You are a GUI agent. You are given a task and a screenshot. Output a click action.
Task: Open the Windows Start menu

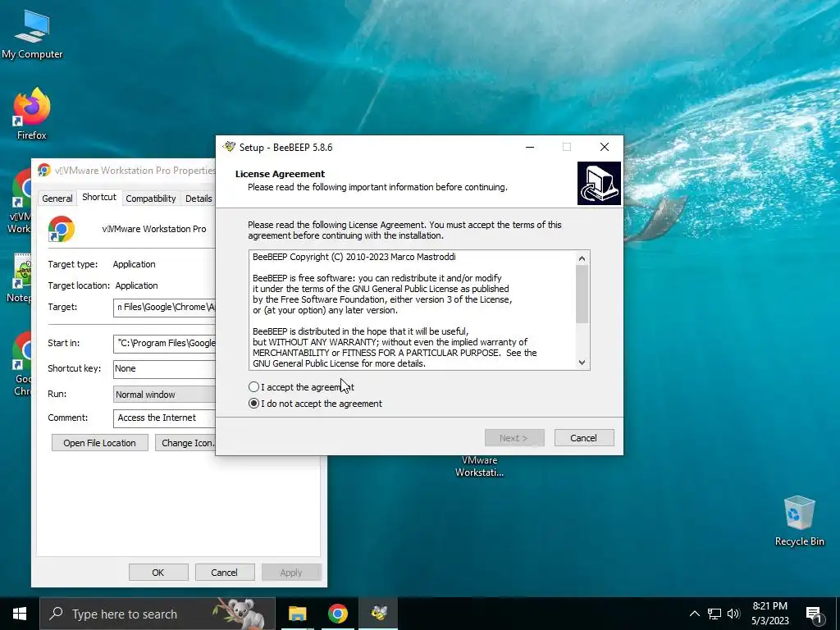[x=20, y=614]
